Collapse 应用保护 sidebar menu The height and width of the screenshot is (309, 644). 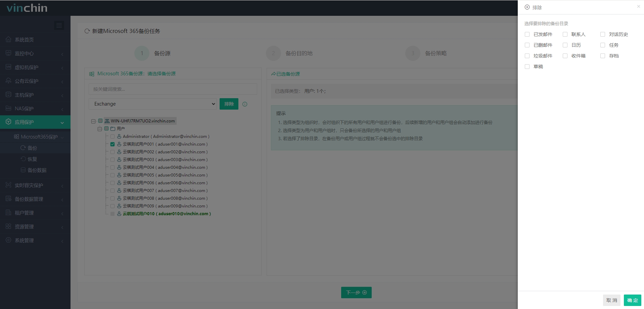point(35,122)
